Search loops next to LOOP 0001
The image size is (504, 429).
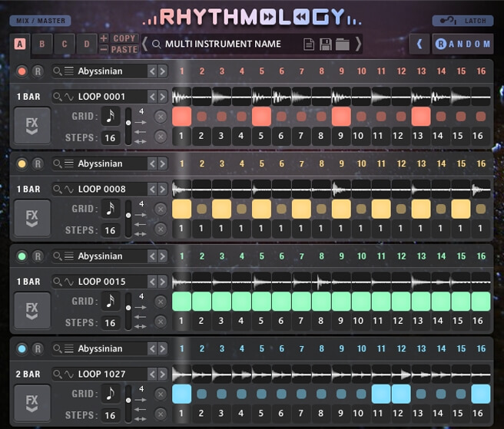[58, 97]
